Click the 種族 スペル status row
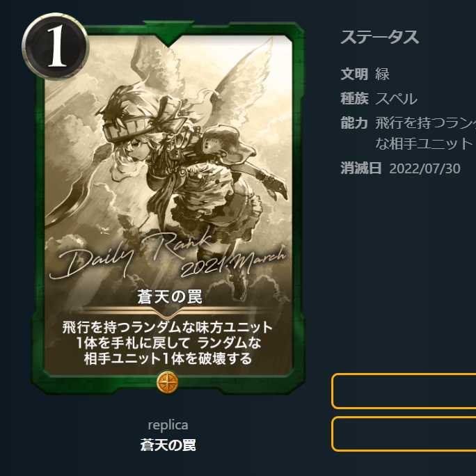The width and height of the screenshot is (476, 476). (379, 99)
